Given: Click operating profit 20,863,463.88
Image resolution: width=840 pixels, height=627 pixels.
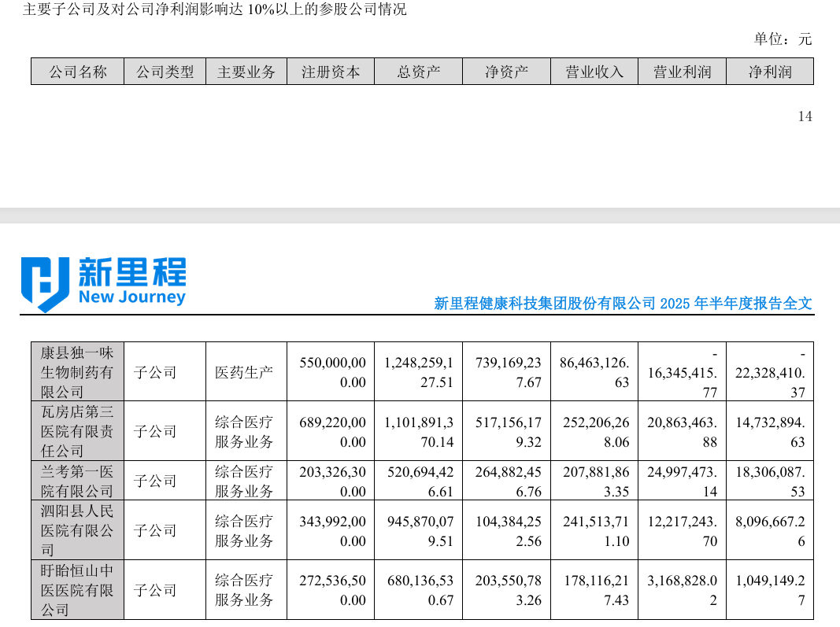Looking at the screenshot, I should click(683, 432).
